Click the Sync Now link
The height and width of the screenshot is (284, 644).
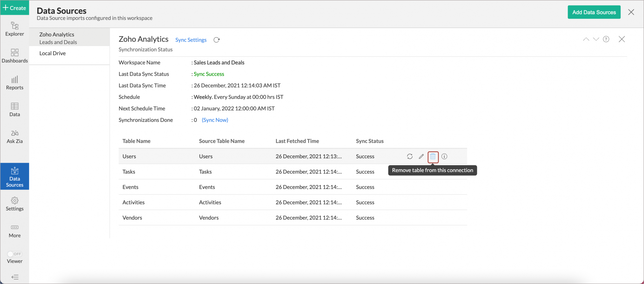(215, 120)
